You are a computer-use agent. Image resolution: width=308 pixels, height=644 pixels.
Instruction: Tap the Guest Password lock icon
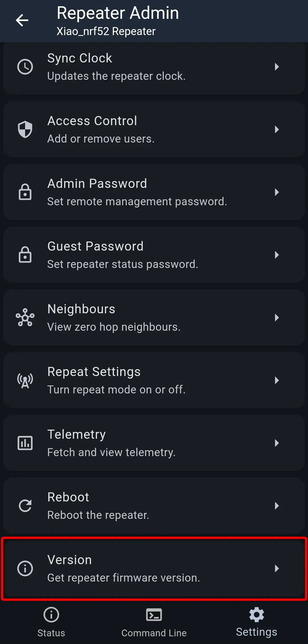tap(25, 255)
